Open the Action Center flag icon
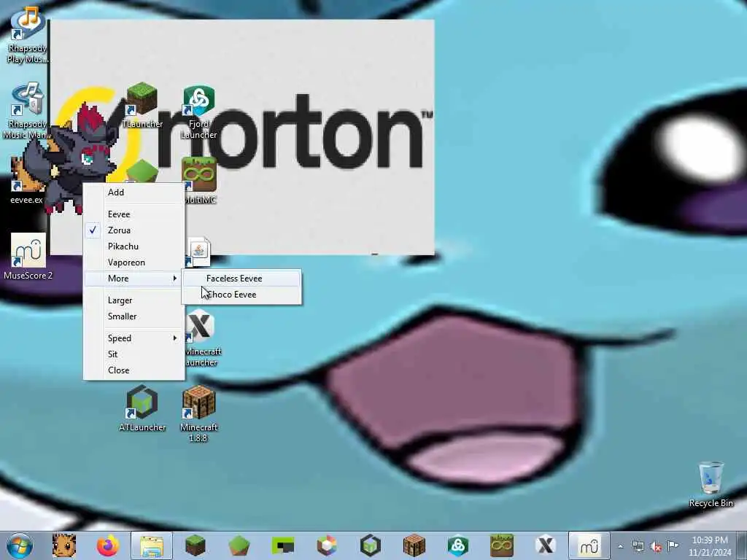 coord(673,545)
